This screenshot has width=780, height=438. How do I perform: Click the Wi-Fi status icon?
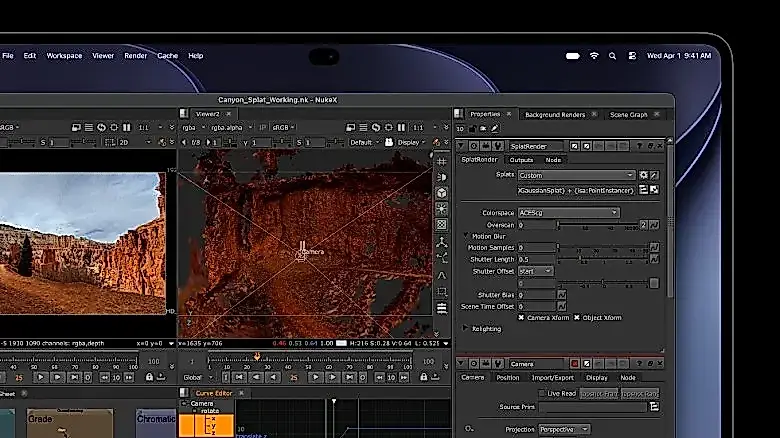(594, 56)
